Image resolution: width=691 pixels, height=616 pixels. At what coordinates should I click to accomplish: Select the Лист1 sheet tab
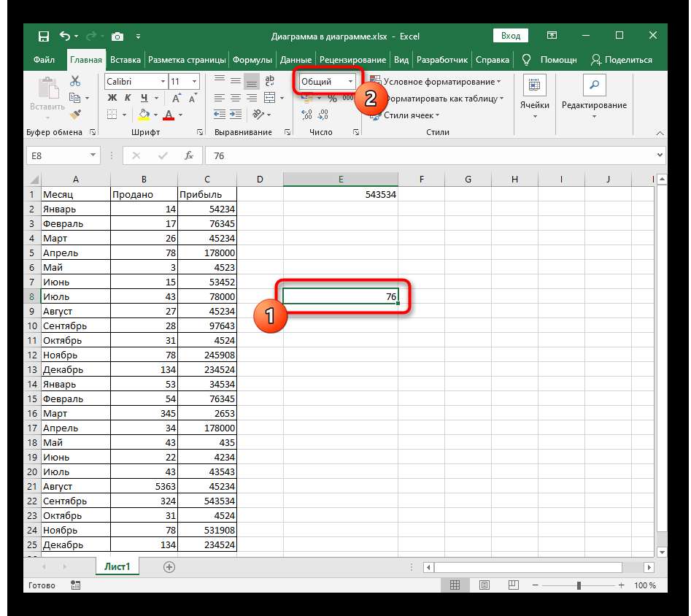tap(117, 566)
